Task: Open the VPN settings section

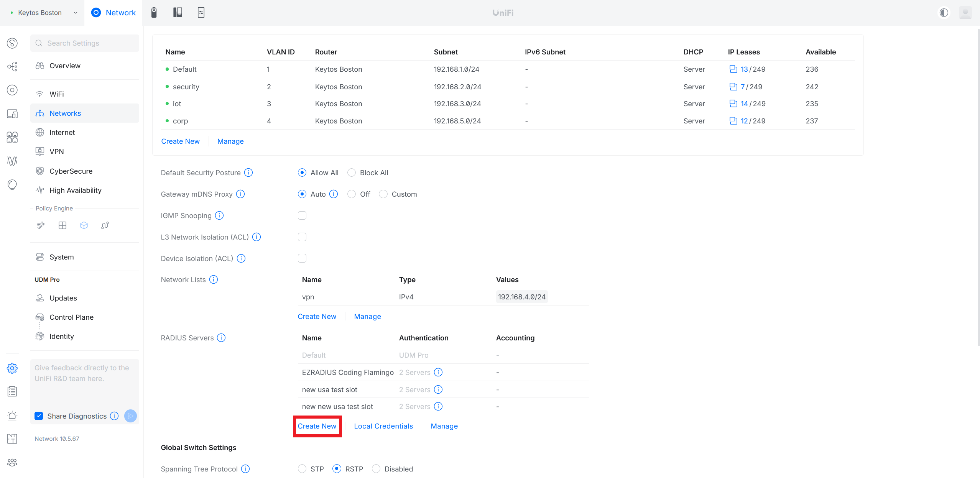Action: (85, 151)
